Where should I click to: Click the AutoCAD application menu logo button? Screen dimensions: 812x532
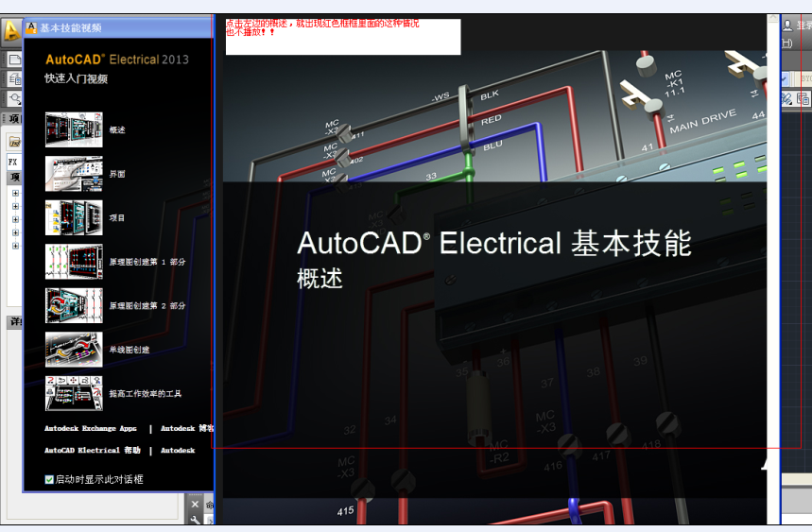11,31
